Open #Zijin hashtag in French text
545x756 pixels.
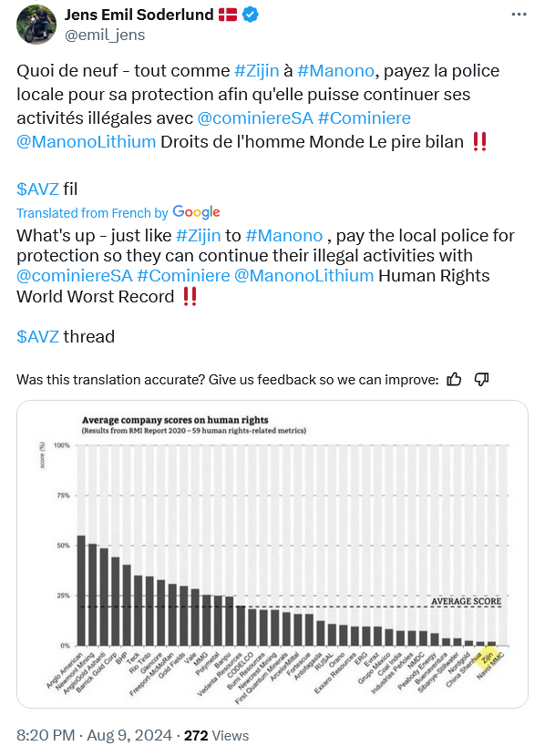coord(257,71)
